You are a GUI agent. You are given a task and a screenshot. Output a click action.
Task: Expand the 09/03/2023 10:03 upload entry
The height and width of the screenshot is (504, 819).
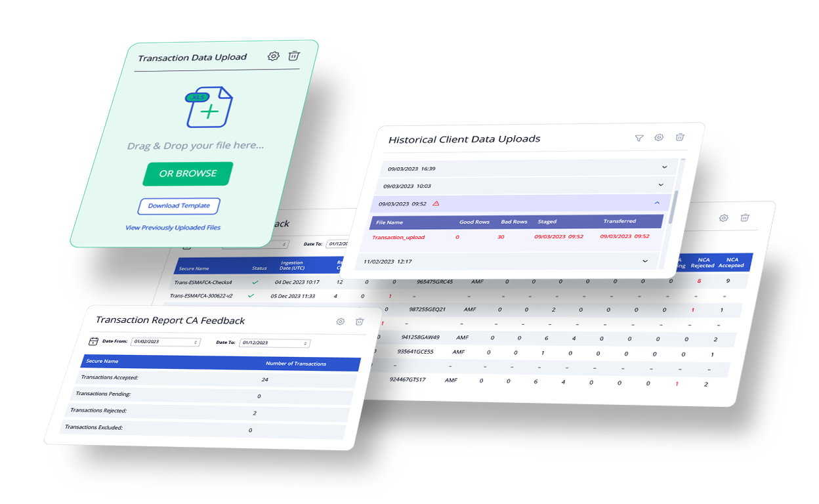pyautogui.click(x=661, y=185)
